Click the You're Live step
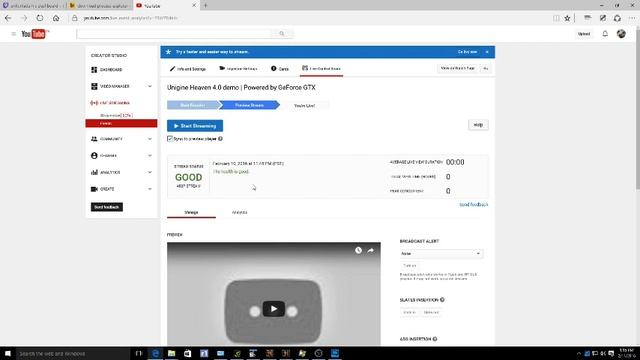The image size is (640, 360). click(304, 106)
